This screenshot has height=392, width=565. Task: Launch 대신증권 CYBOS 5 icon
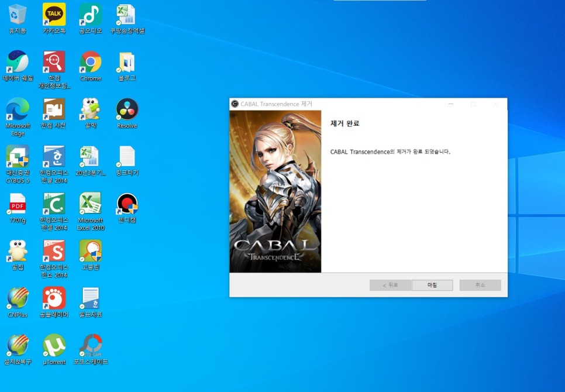pos(18,164)
